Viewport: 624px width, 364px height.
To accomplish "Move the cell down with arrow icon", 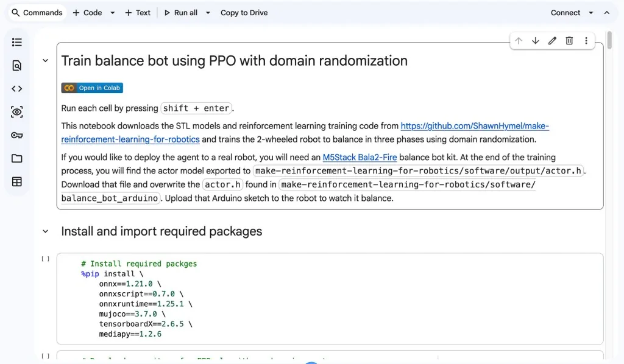I will (x=536, y=41).
